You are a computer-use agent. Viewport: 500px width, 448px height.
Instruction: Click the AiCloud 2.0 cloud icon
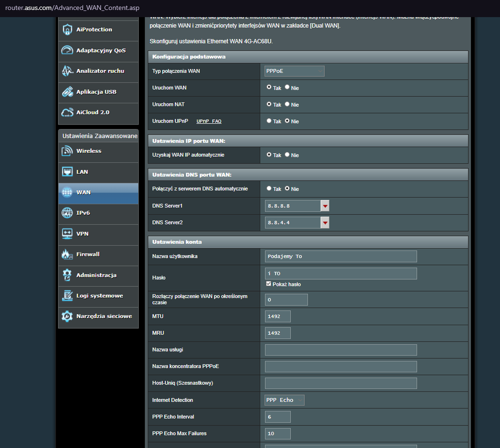tap(67, 112)
